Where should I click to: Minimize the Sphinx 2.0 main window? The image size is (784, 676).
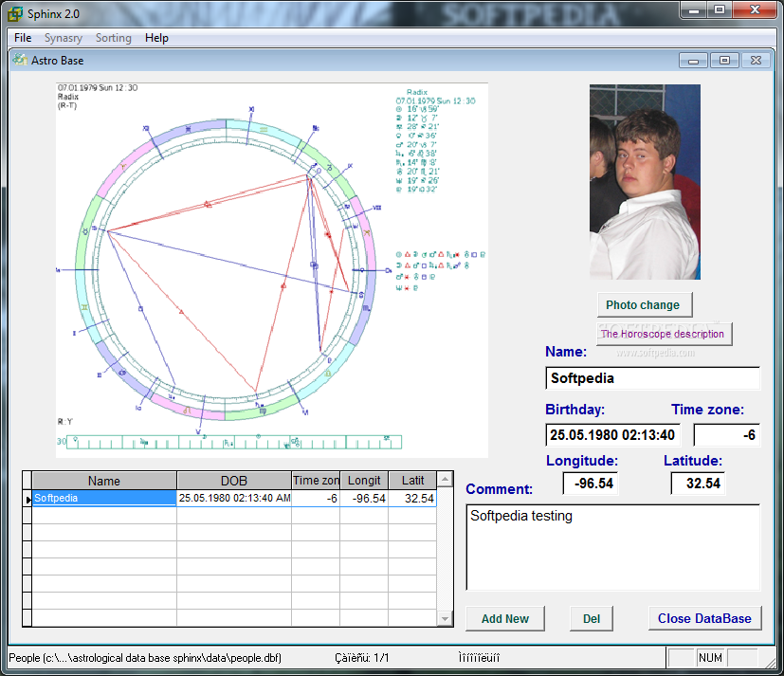pos(694,10)
